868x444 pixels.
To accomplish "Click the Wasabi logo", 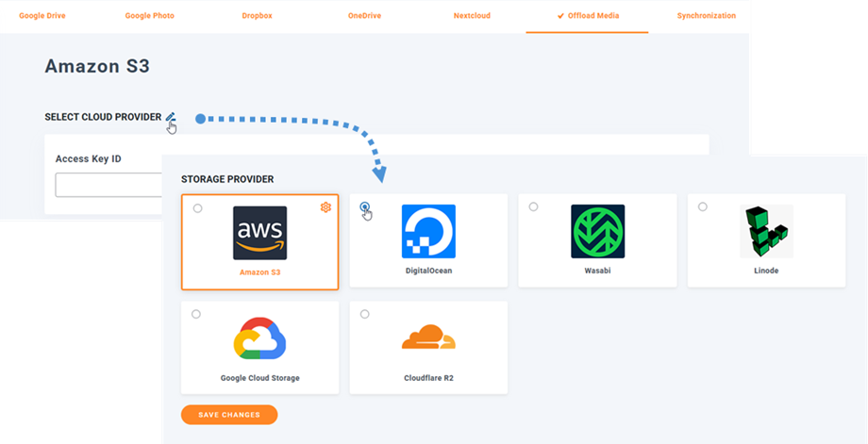I will click(x=598, y=231).
